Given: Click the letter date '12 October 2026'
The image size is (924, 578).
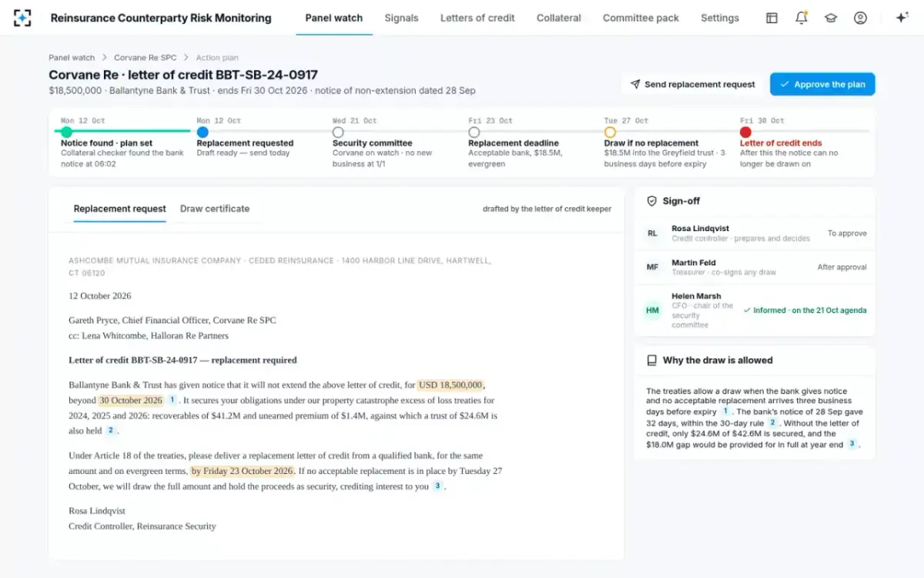Looking at the screenshot, I should (x=100, y=295).
